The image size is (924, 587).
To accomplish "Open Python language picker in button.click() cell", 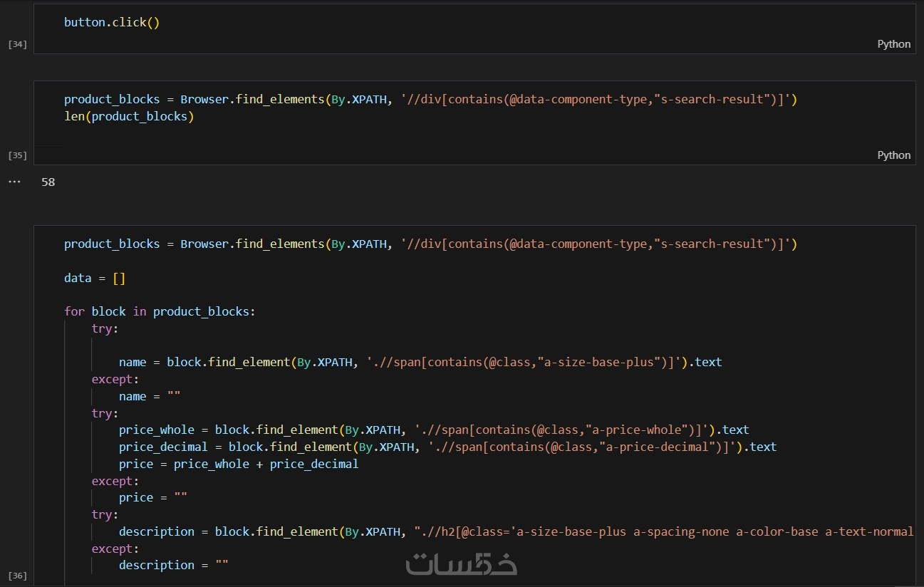I will point(893,44).
